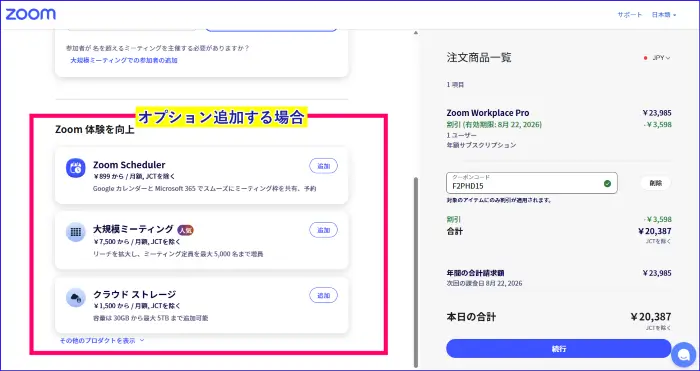Add 大規模ミーティング with 追加 button
Screen dimensions: 700x371
[x=323, y=230]
